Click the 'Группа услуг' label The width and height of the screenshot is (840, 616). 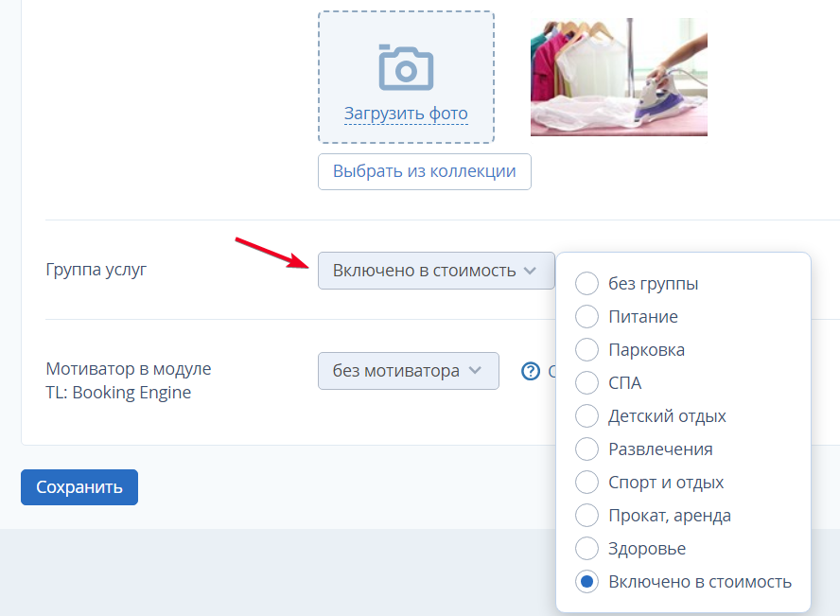click(96, 270)
